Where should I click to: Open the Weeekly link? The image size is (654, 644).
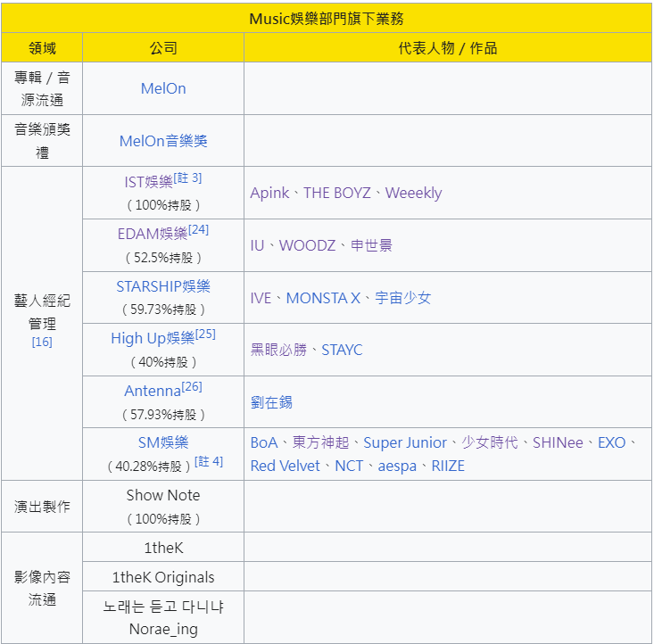[413, 193]
